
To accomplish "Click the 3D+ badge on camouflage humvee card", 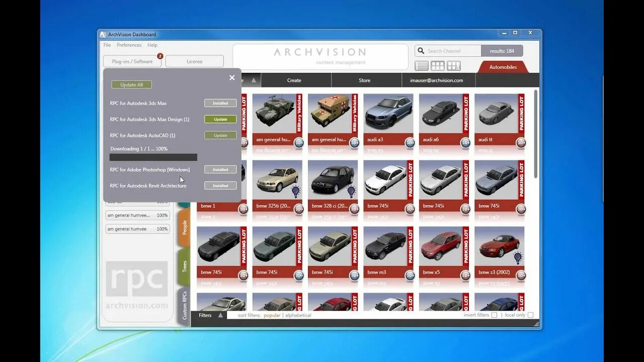I will click(x=299, y=143).
